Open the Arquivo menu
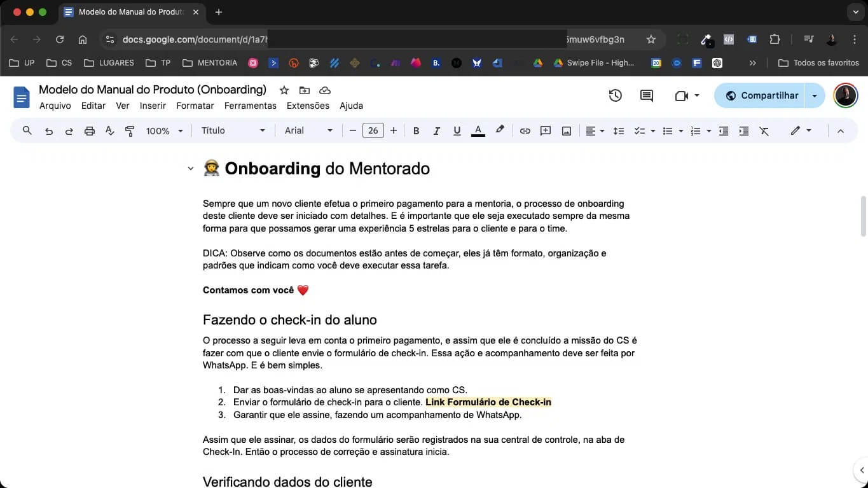 point(55,106)
